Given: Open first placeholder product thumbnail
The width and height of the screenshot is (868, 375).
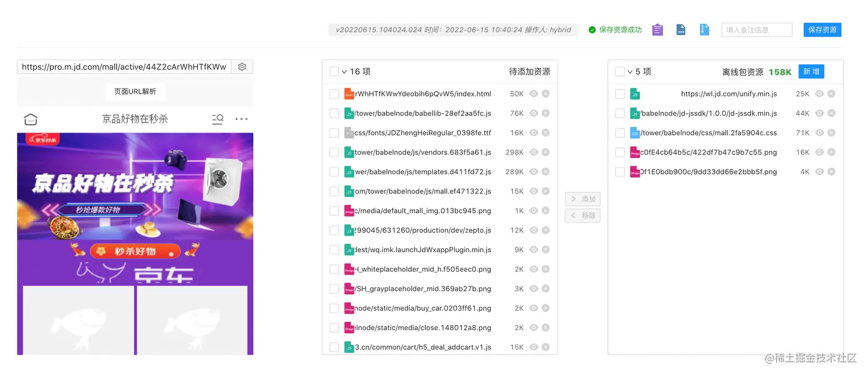Looking at the screenshot, I should [x=79, y=320].
